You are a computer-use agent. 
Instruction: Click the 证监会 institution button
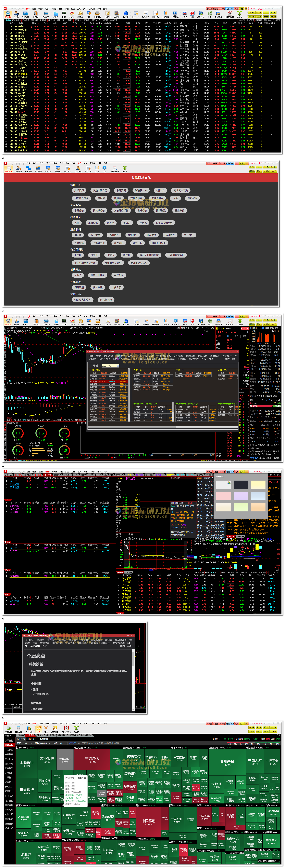coord(78,275)
